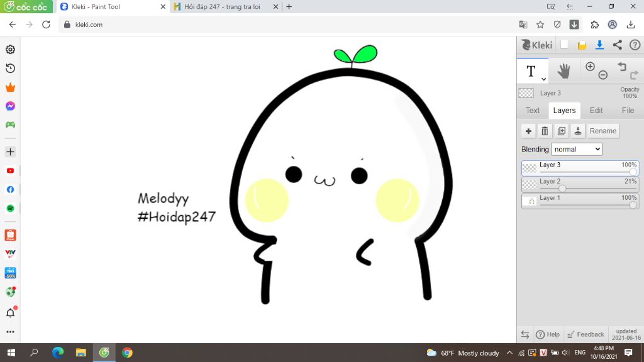
Task: Click the current layer preview beside 'Layer 3' label
Action: [x=526, y=93]
